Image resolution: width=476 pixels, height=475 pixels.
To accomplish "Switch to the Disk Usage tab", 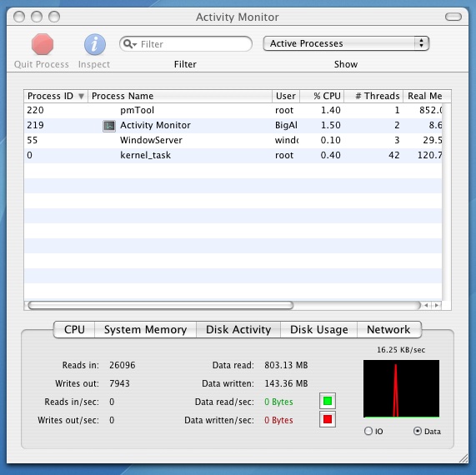I will pos(318,330).
